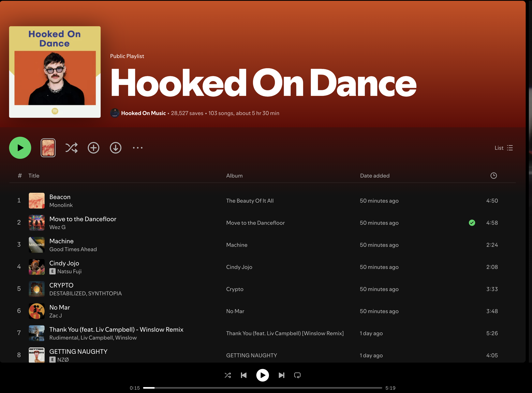Image resolution: width=532 pixels, height=393 pixels.
Task: Click the now-playing artwork next to play button
Action: 48,148
